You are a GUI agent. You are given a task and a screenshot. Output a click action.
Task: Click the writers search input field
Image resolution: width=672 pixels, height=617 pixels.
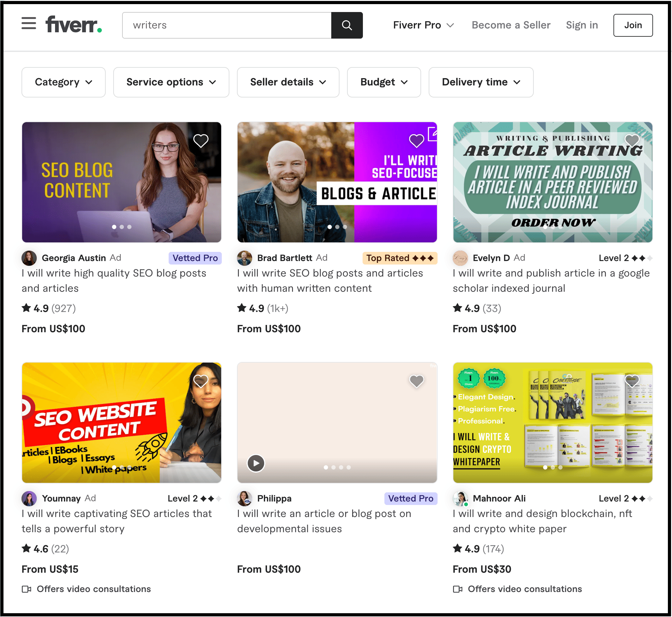(x=227, y=25)
